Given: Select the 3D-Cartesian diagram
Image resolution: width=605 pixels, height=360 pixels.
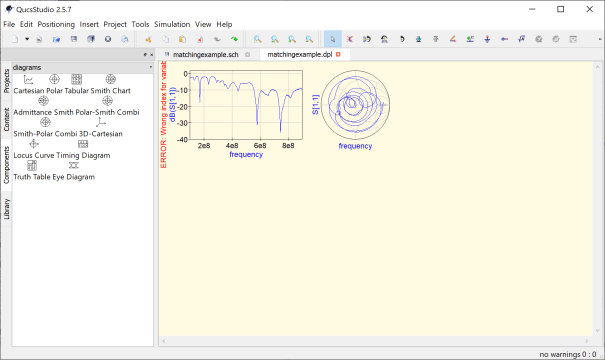Looking at the screenshot, I should tap(101, 128).
